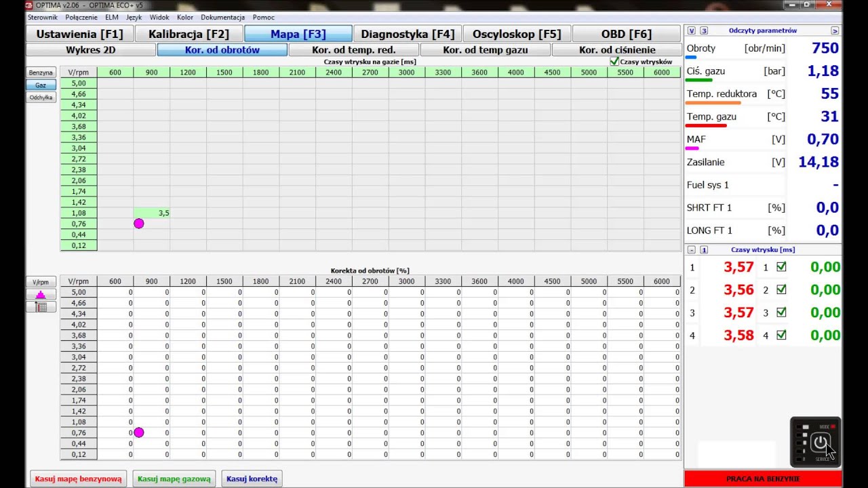Click the '>' expander in Odczyty parametrów header
Viewport: 868px width, 488px height.
click(x=835, y=30)
